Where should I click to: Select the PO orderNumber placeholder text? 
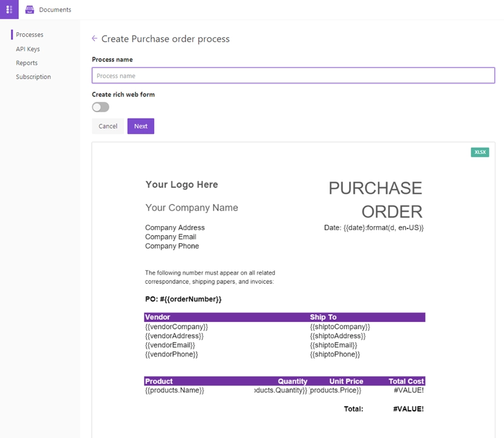click(183, 299)
